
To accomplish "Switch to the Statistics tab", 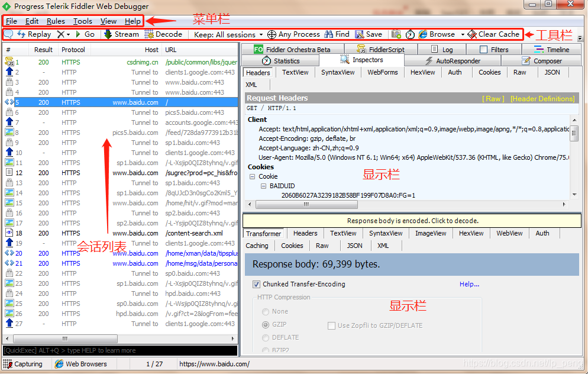I will tap(280, 61).
